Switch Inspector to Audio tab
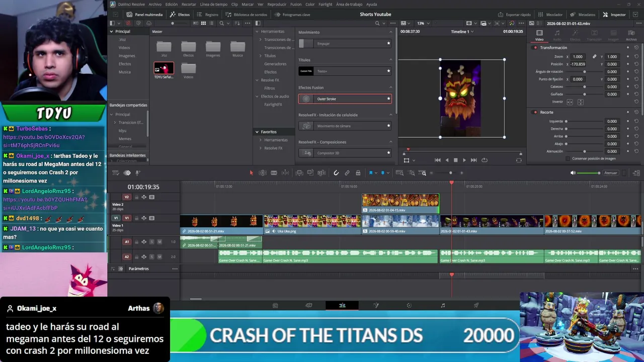The height and width of the screenshot is (362, 644). pyautogui.click(x=557, y=36)
